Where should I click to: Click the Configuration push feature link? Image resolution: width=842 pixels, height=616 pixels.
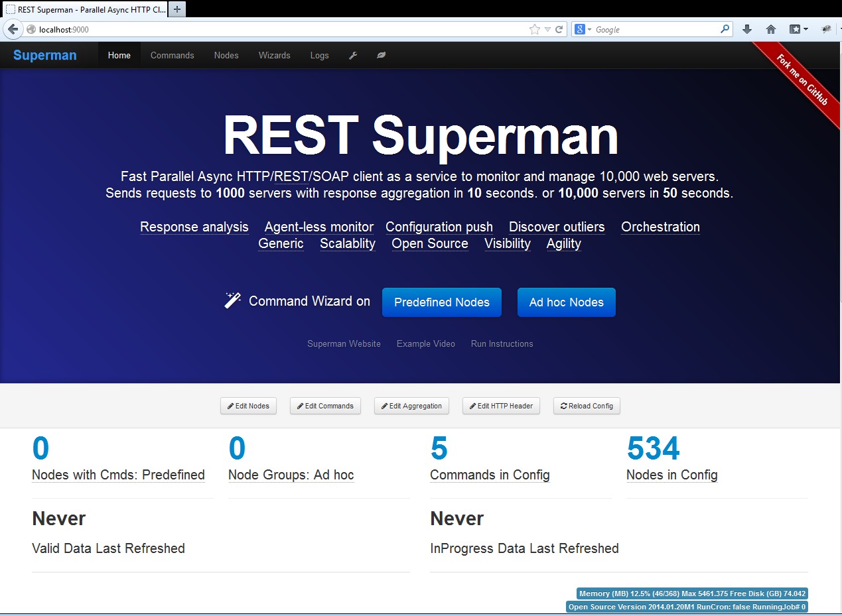coord(439,227)
